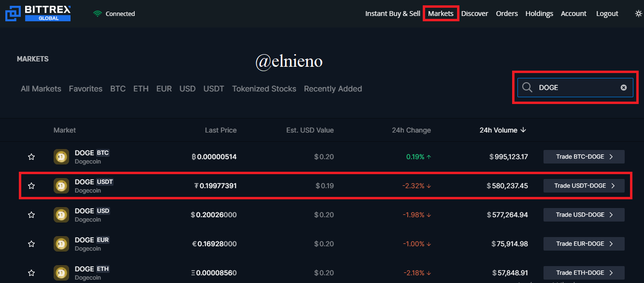Toggle the light/dark theme sun icon
The width and height of the screenshot is (644, 283).
tap(638, 14)
